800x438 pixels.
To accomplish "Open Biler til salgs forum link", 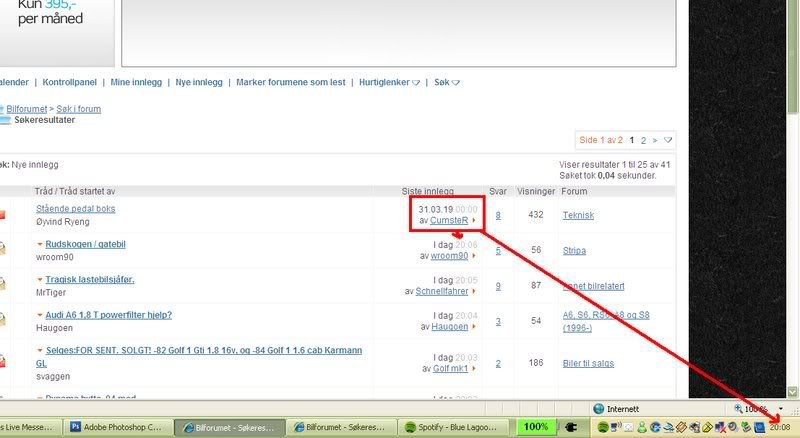I will click(588, 363).
